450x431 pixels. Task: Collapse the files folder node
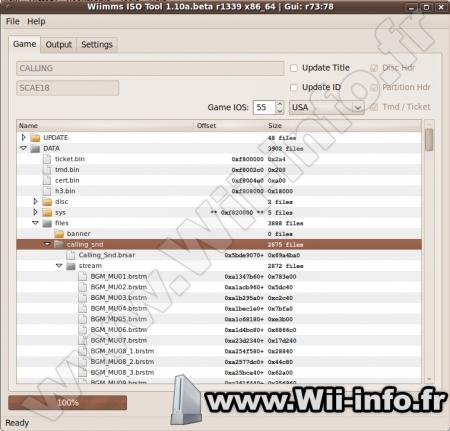[x=35, y=223]
